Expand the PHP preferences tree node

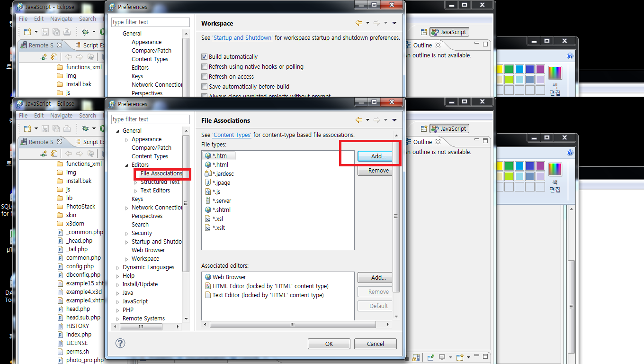tap(118, 310)
